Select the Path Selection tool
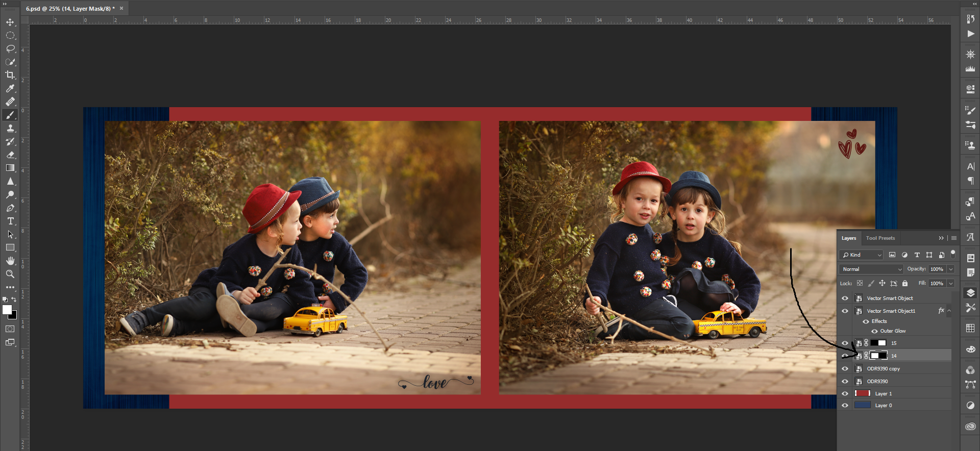The width and height of the screenshot is (980, 451). (10, 235)
